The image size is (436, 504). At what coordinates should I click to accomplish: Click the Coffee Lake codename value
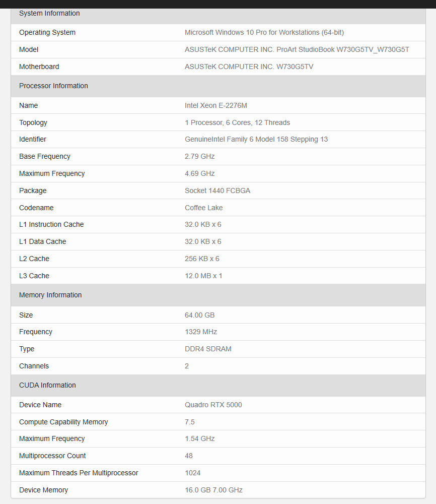(203, 208)
